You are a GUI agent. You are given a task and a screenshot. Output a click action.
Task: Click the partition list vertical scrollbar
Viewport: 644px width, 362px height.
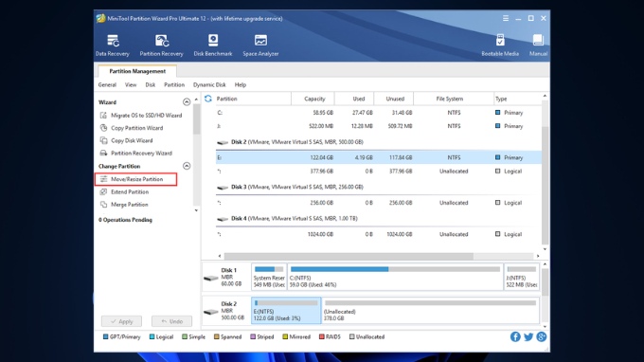[x=545, y=185]
